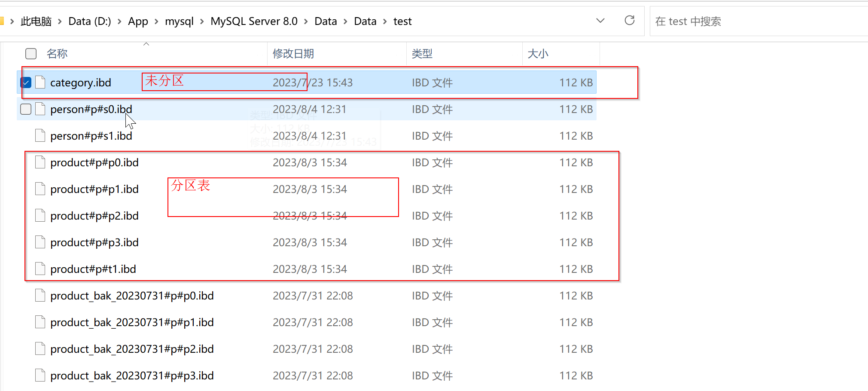The width and height of the screenshot is (868, 391).
Task: Click the file icon of product_bak_20230731#p#p1.ibd
Action: point(40,322)
